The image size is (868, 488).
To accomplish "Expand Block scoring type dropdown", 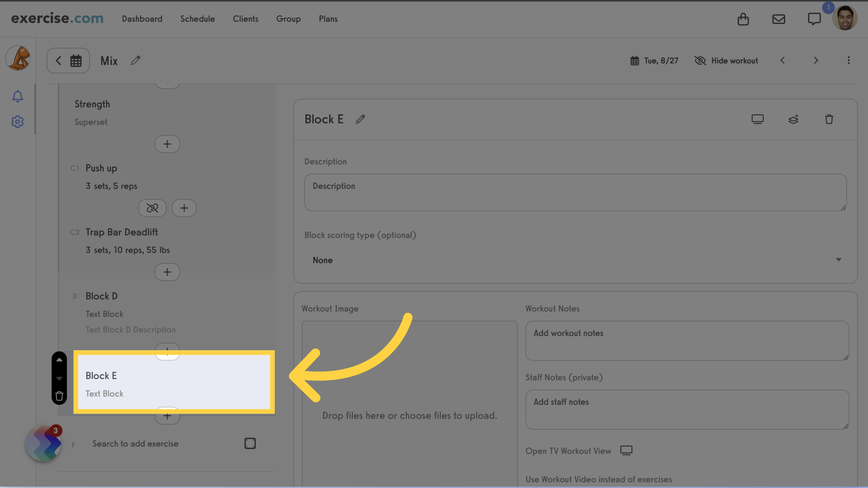I will tap(576, 260).
